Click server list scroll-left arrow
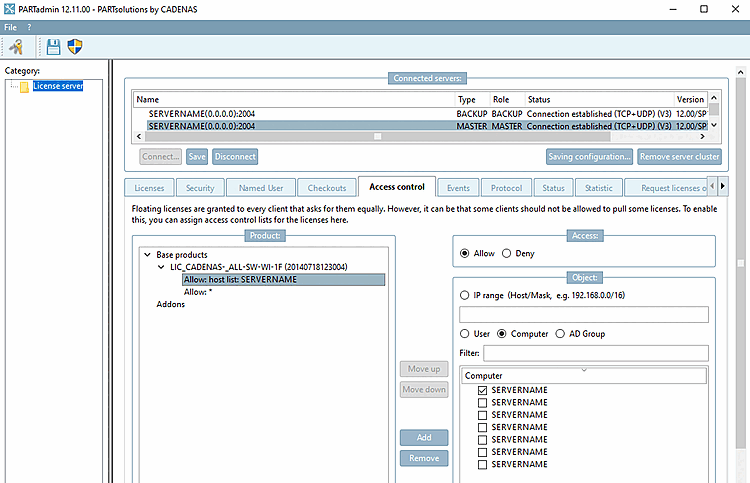This screenshot has height=483, width=750. 139,137
